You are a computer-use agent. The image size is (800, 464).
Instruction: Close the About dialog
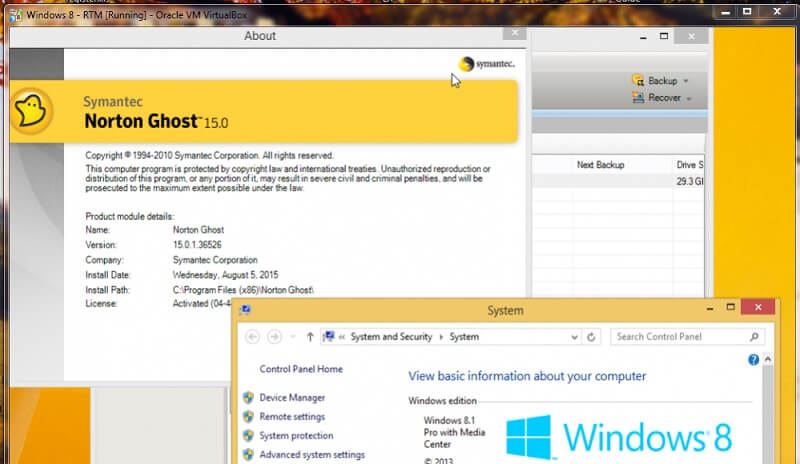coord(514,33)
